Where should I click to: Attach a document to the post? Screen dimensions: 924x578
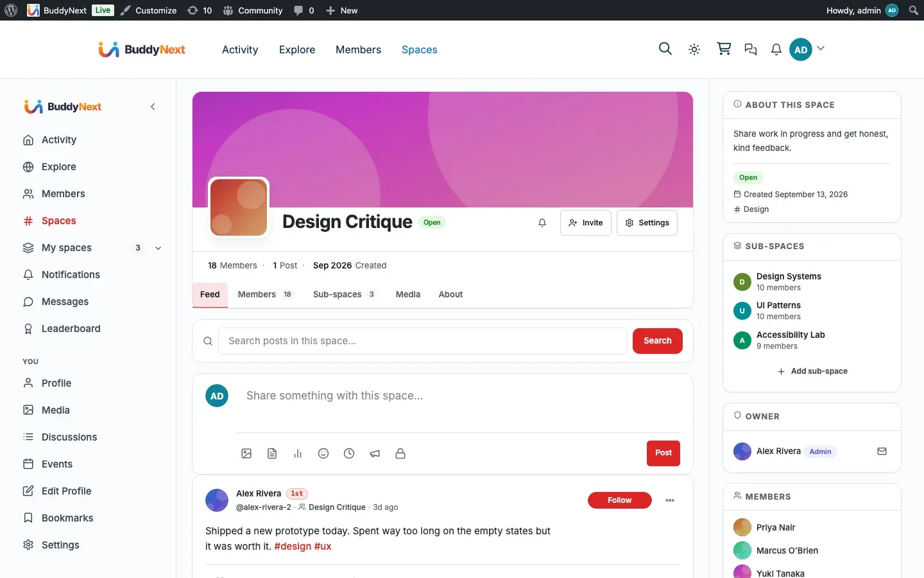pyautogui.click(x=272, y=453)
